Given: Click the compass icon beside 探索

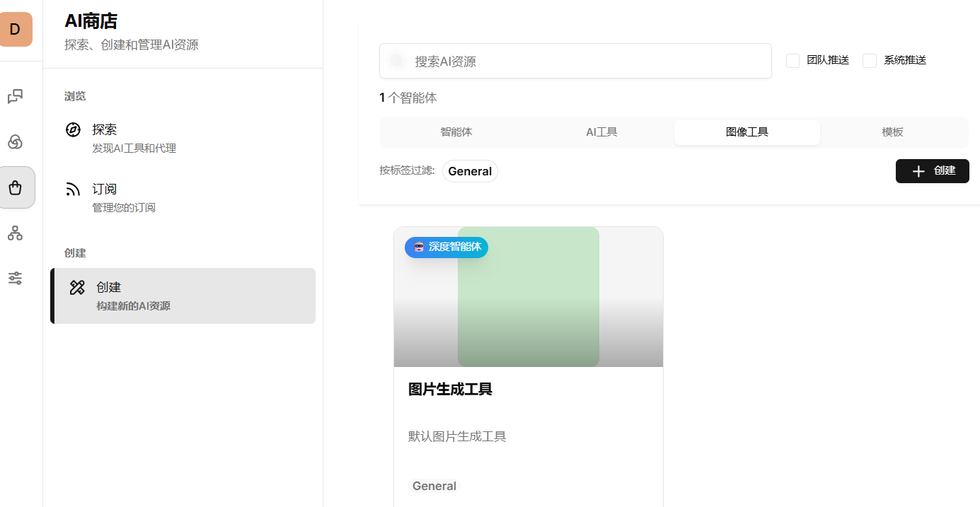Looking at the screenshot, I should (73, 129).
